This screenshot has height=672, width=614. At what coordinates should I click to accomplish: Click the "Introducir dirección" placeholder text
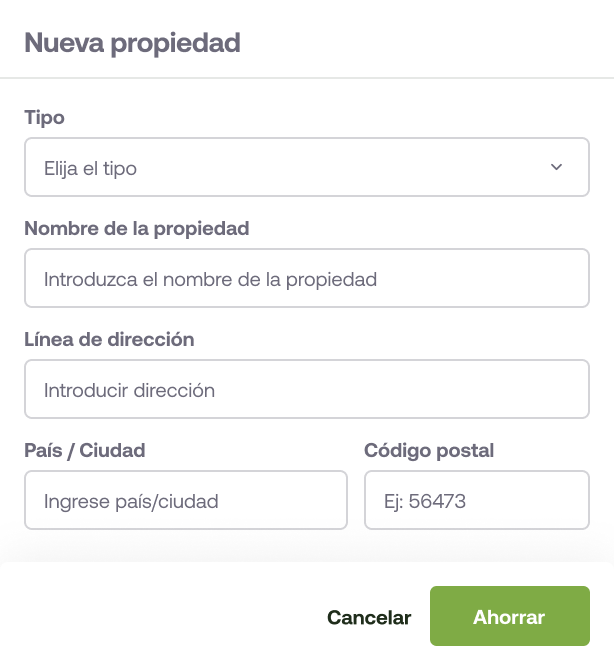(129, 390)
